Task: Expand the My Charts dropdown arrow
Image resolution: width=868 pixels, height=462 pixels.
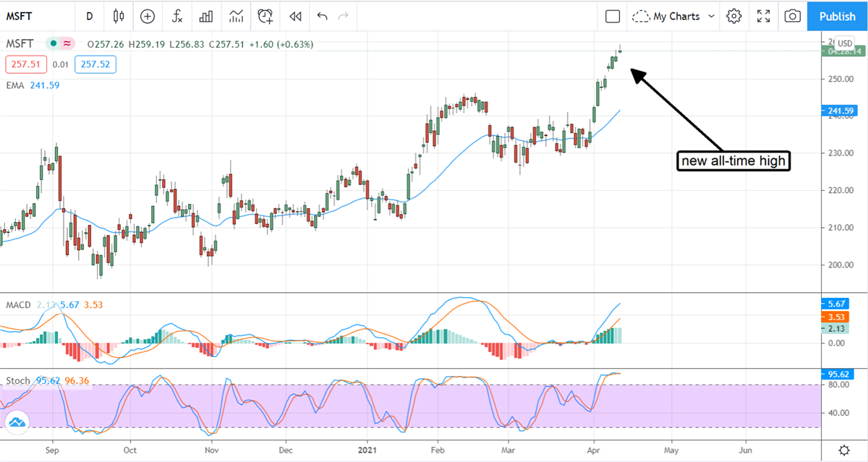Action: point(711,16)
